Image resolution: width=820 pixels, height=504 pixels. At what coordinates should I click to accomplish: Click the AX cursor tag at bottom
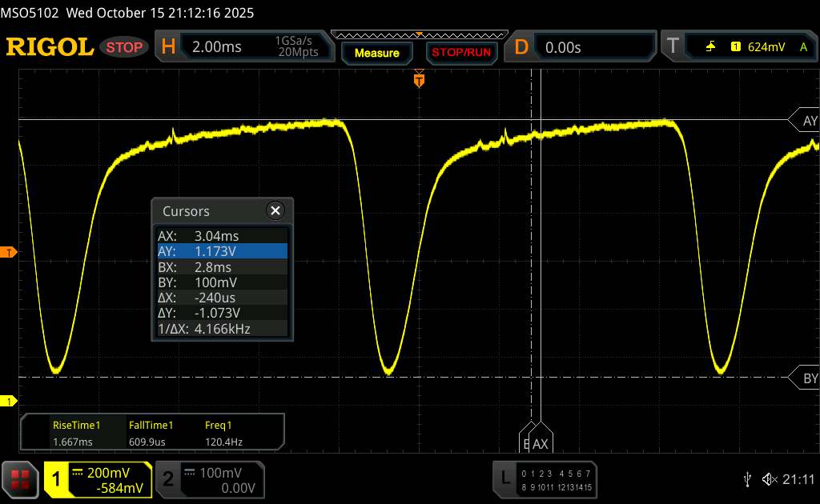click(541, 442)
